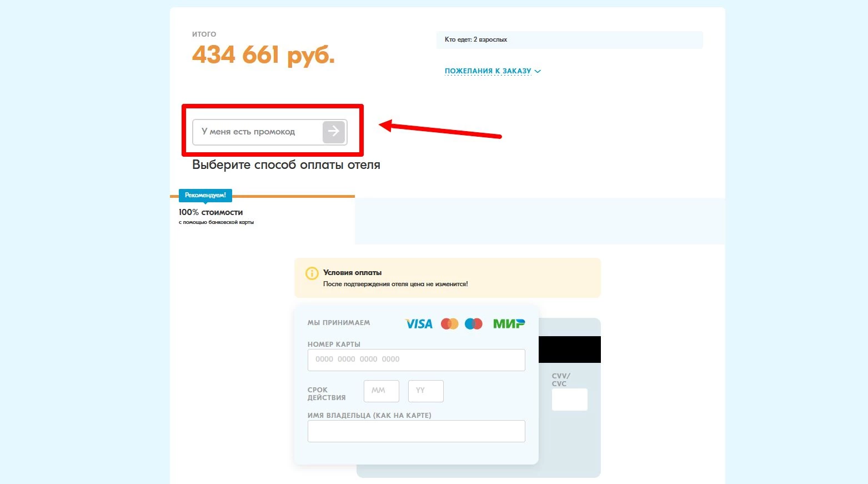Focus the У меня есть промокод field
This screenshot has height=484, width=868.
click(258, 132)
